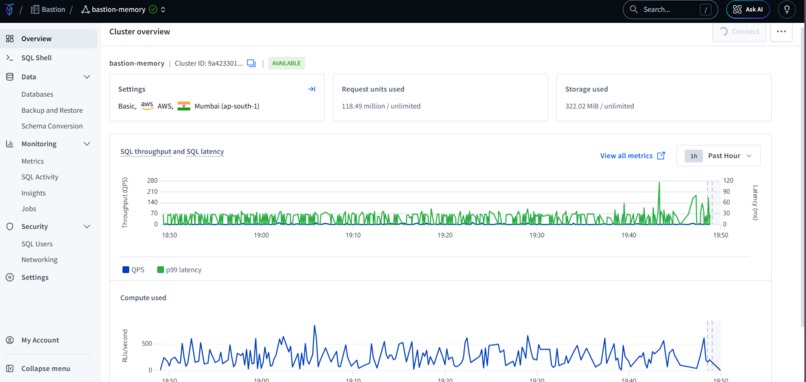The image size is (806, 382).
Task: Click the lightbulb help icon
Action: [x=786, y=9]
